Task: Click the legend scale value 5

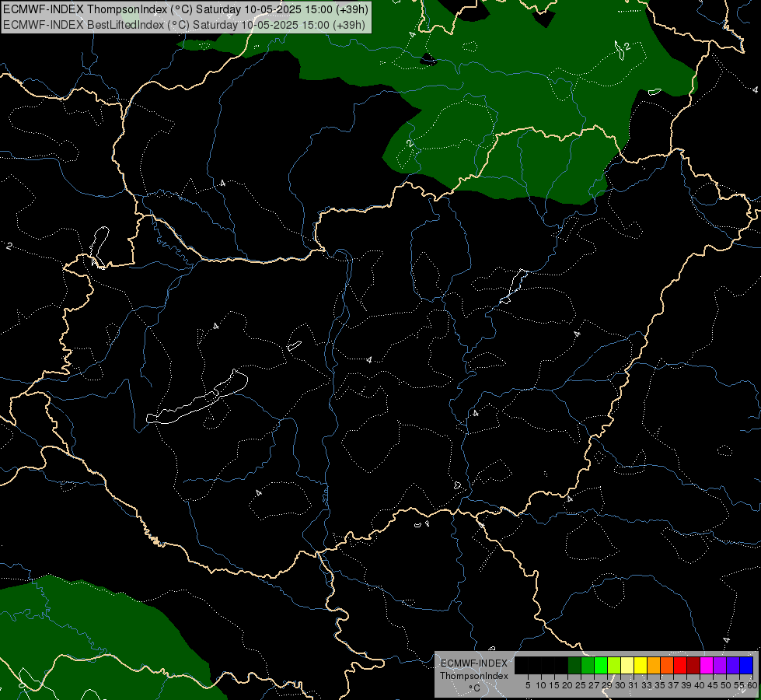Action: coord(528,685)
